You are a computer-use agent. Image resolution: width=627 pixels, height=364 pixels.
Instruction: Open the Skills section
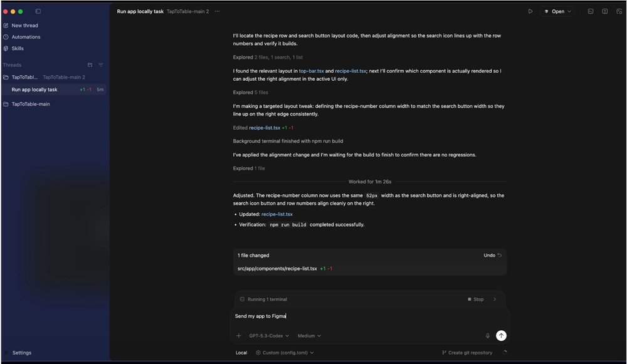click(x=18, y=49)
